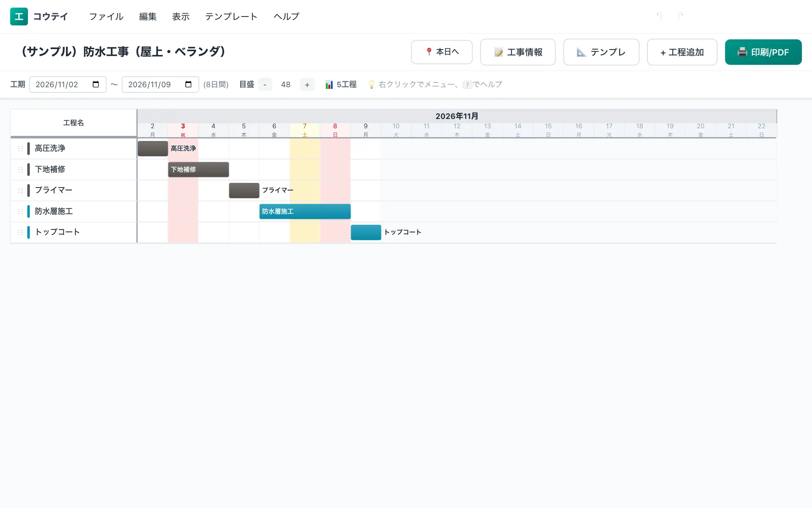This screenshot has height=508, width=812.
Task: Click the lightbulb hint icon
Action: 371,85
